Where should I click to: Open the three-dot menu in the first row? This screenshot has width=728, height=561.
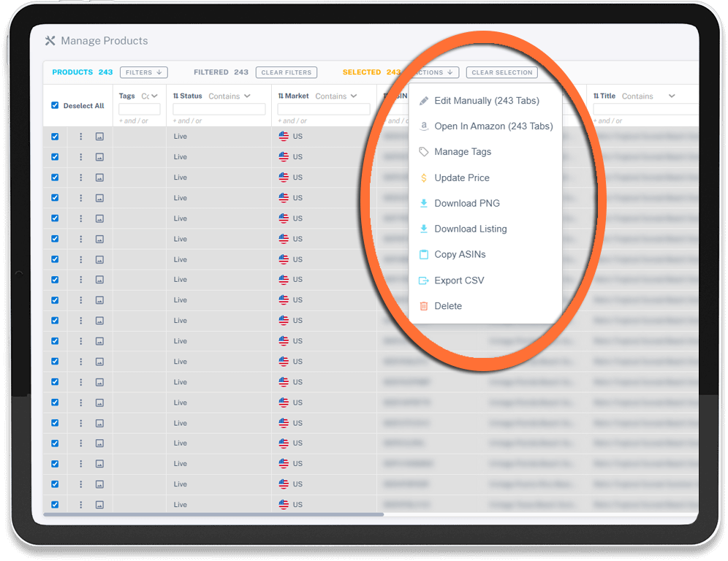point(81,137)
